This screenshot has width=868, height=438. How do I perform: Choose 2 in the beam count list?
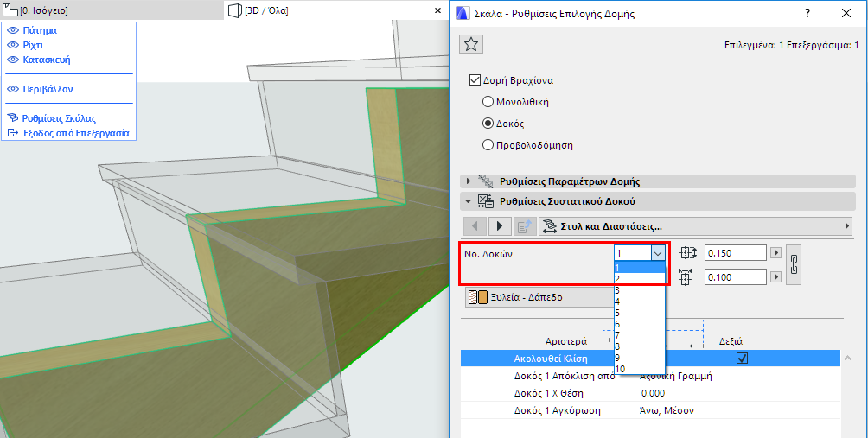(640, 279)
